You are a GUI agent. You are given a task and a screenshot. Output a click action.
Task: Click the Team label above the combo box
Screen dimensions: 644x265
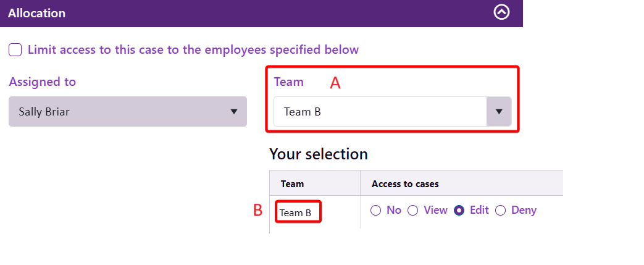pos(288,82)
